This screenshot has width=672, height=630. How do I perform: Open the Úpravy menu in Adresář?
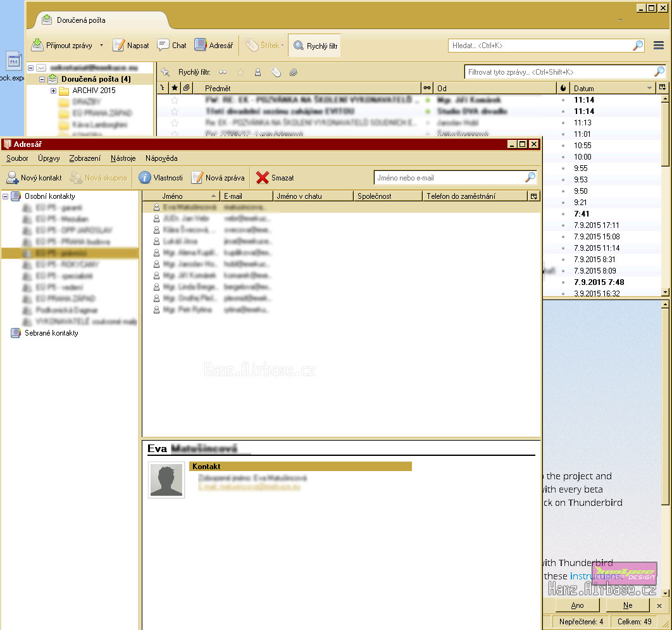tap(49, 158)
